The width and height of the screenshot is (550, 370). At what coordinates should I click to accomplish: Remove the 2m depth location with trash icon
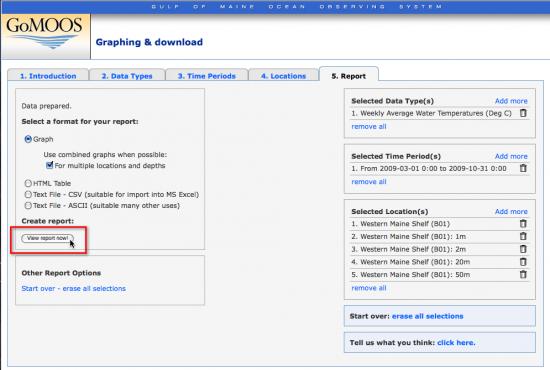click(523, 249)
